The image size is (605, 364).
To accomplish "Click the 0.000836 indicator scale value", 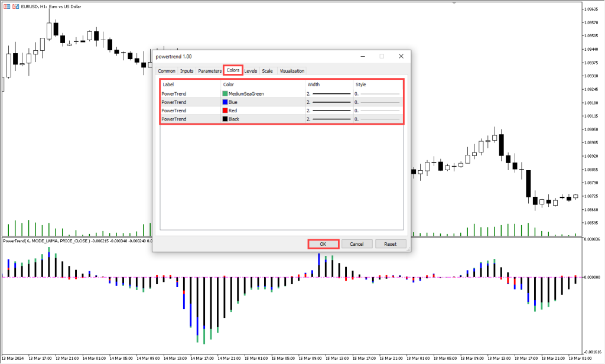I will coord(592,239).
